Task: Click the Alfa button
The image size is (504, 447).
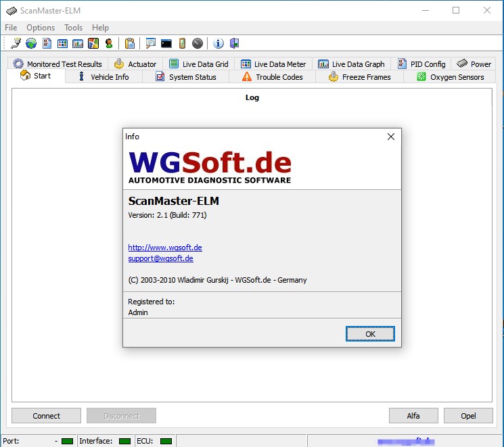Action: coord(413,416)
